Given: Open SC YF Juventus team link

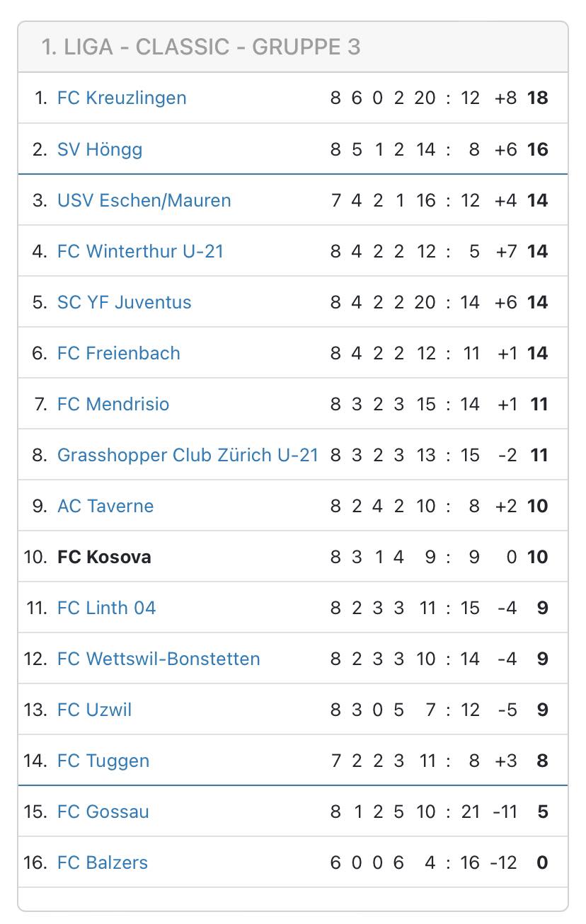Looking at the screenshot, I should coord(124,302).
